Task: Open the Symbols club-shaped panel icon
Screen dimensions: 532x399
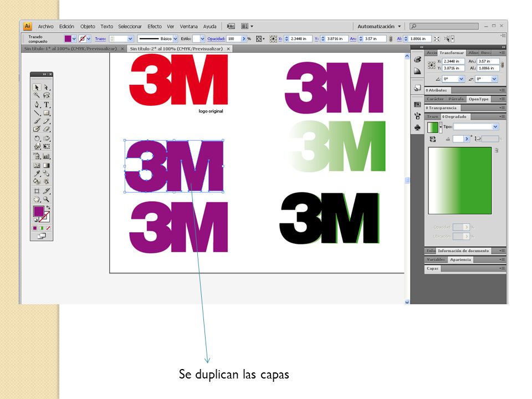Action: point(417,127)
